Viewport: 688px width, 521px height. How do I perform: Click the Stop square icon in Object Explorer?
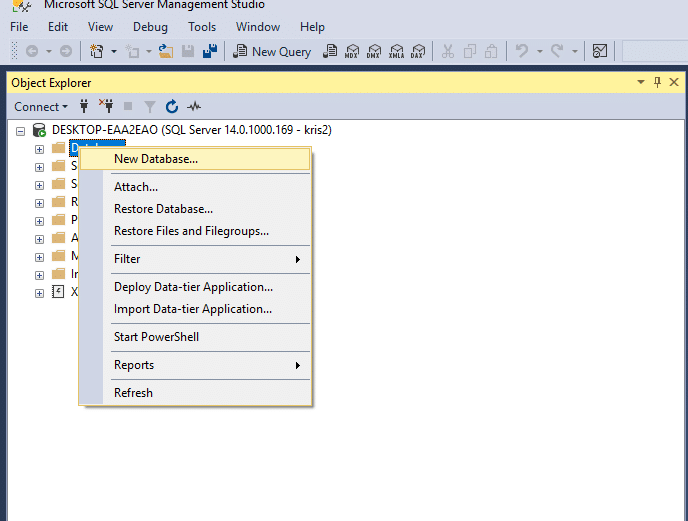click(128, 106)
